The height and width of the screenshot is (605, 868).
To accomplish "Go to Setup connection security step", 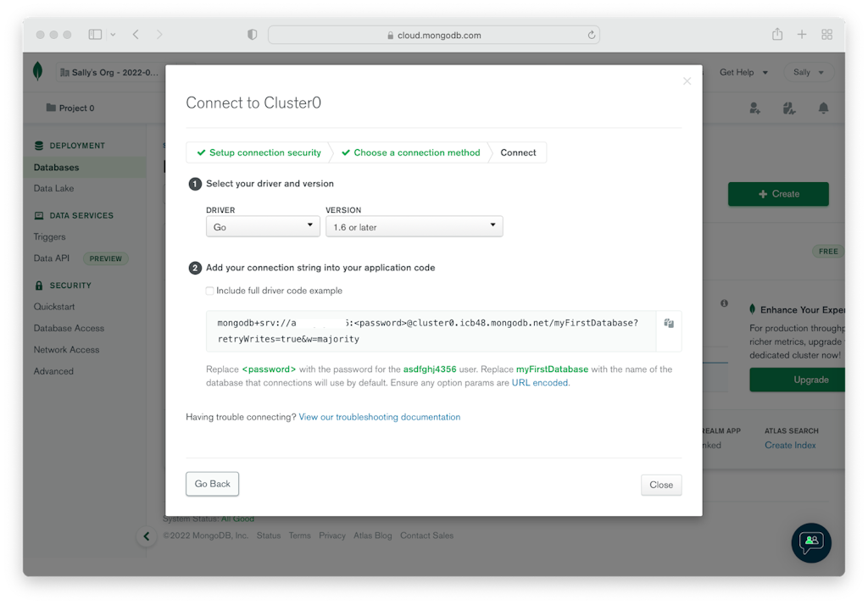I will click(x=259, y=153).
